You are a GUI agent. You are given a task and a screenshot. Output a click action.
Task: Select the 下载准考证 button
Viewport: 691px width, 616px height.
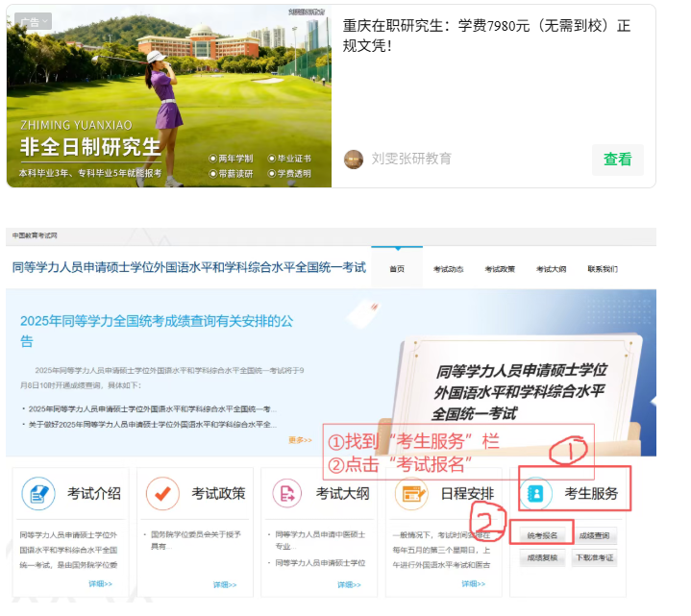pyautogui.click(x=594, y=557)
